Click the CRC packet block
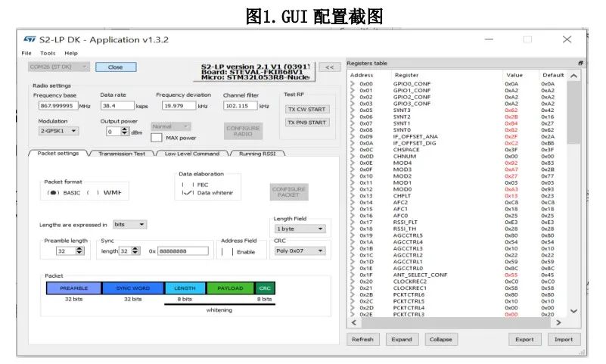The width and height of the screenshot is (606, 364). tap(265, 288)
